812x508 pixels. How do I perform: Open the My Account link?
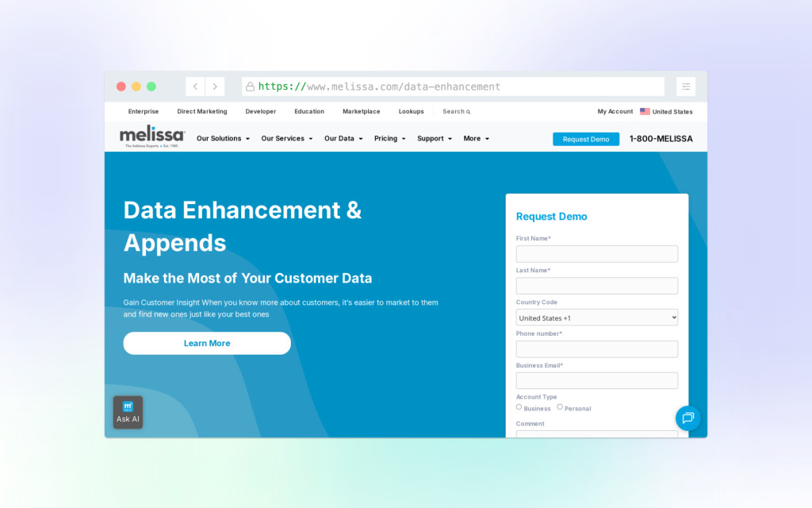point(615,111)
